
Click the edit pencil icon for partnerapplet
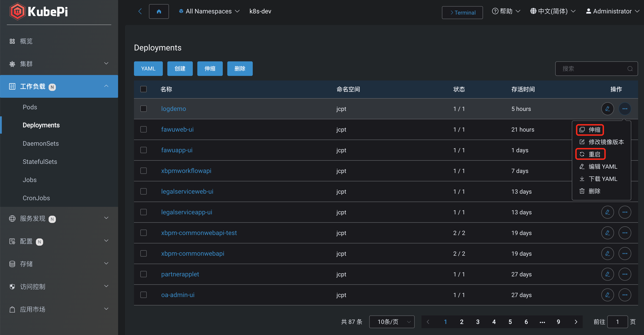click(607, 274)
